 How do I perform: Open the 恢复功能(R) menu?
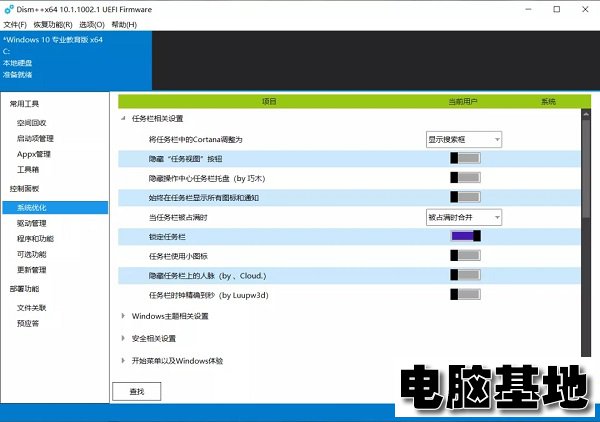coord(53,24)
